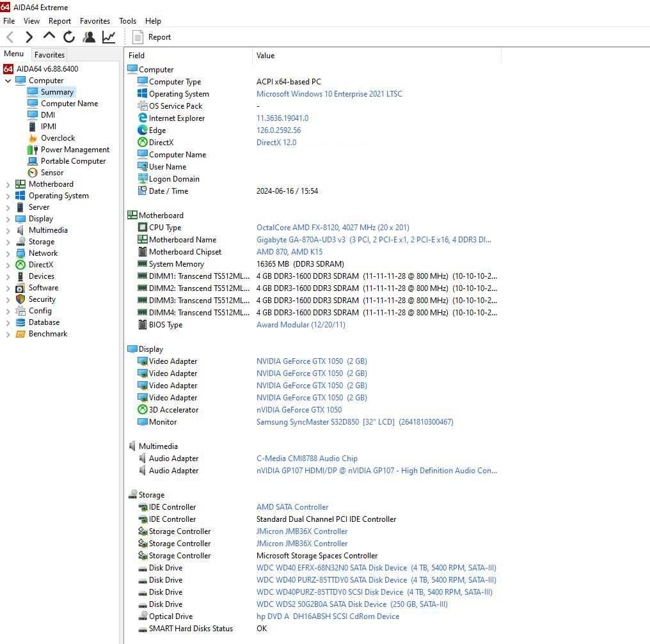Open the Favorites menu in menu bar

[95, 20]
